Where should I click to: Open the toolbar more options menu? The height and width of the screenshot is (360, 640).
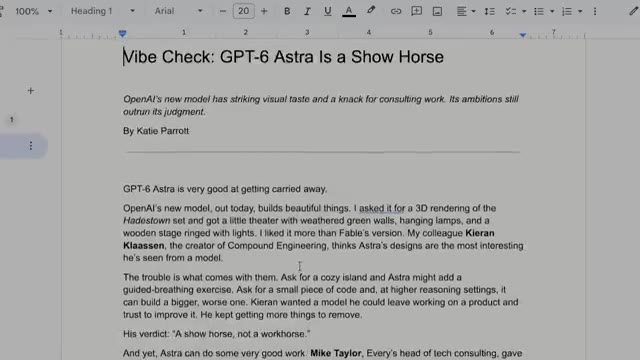click(595, 11)
